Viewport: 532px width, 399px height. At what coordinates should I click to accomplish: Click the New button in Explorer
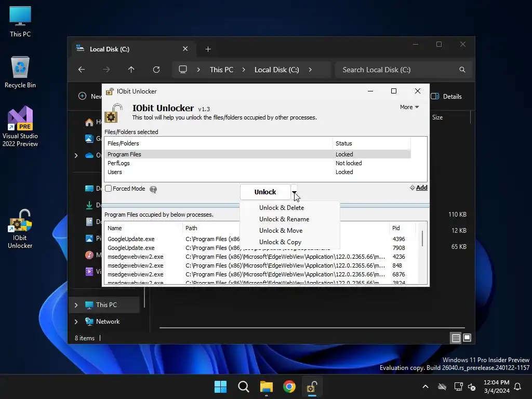coord(90,96)
